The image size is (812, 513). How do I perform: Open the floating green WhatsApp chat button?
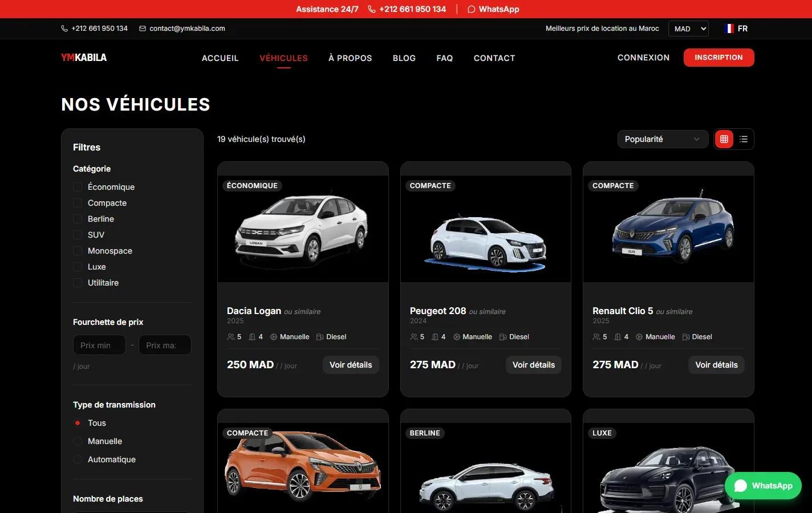[x=763, y=486]
